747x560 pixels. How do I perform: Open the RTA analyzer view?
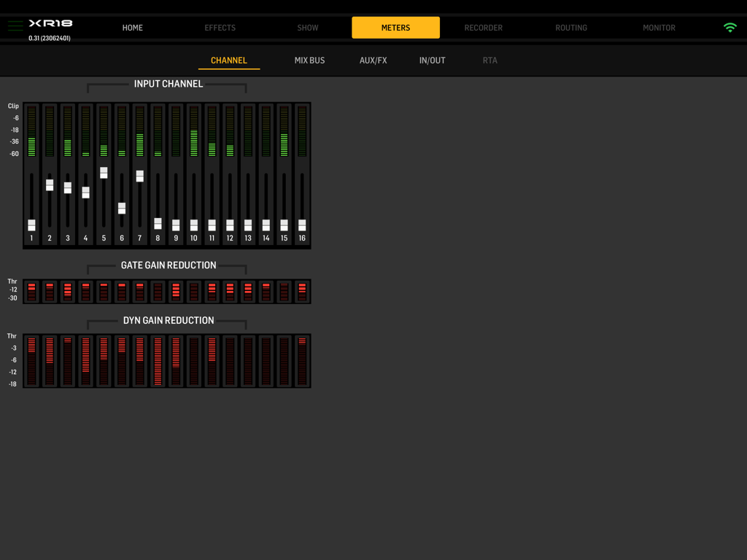[489, 61]
